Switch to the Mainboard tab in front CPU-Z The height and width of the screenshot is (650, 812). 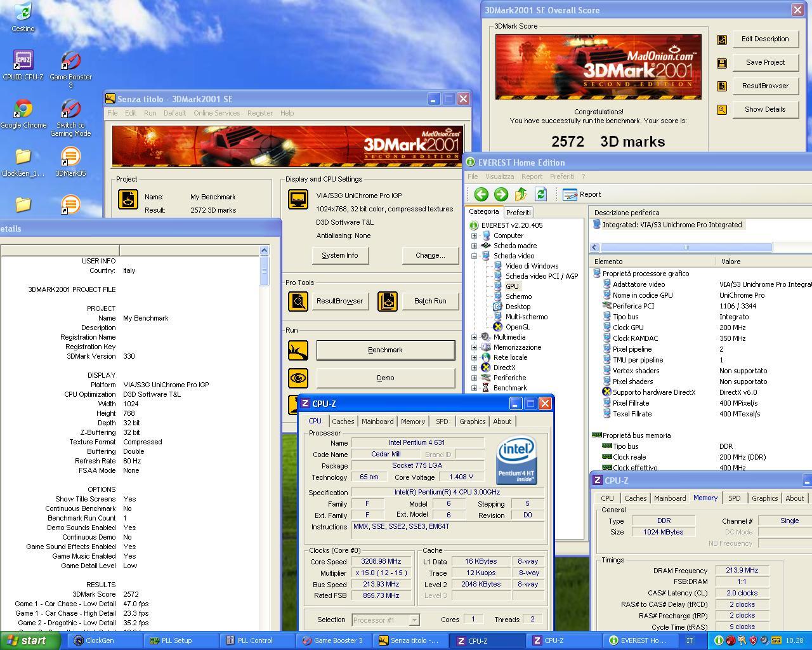point(377,421)
